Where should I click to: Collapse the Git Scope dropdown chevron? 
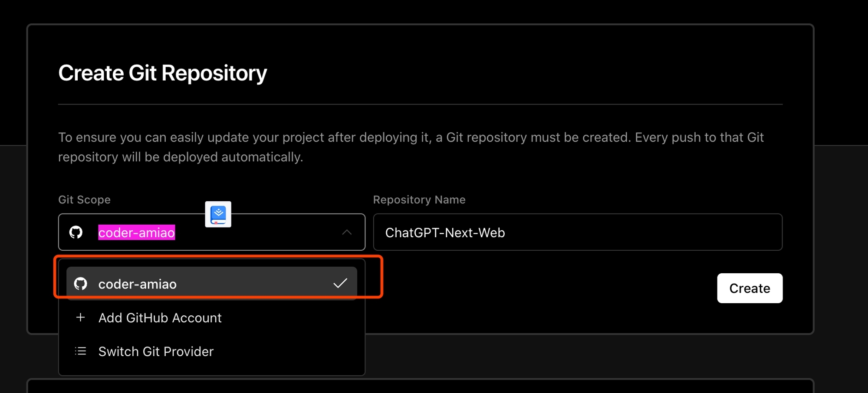click(x=347, y=233)
